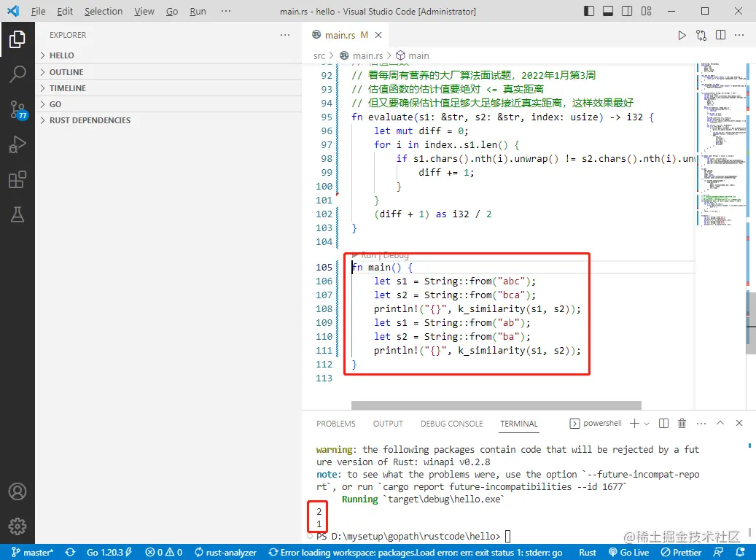
Task: Open notifications bell in status bar
Action: [741, 552]
